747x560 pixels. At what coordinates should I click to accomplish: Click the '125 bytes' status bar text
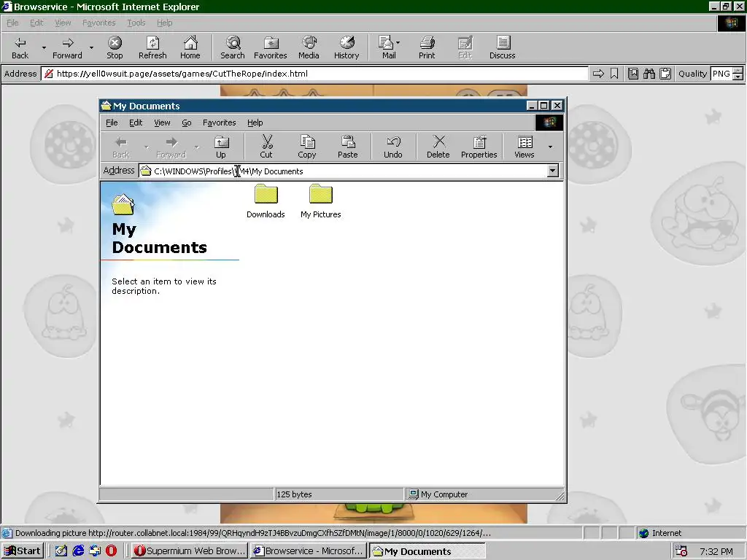pyautogui.click(x=294, y=494)
